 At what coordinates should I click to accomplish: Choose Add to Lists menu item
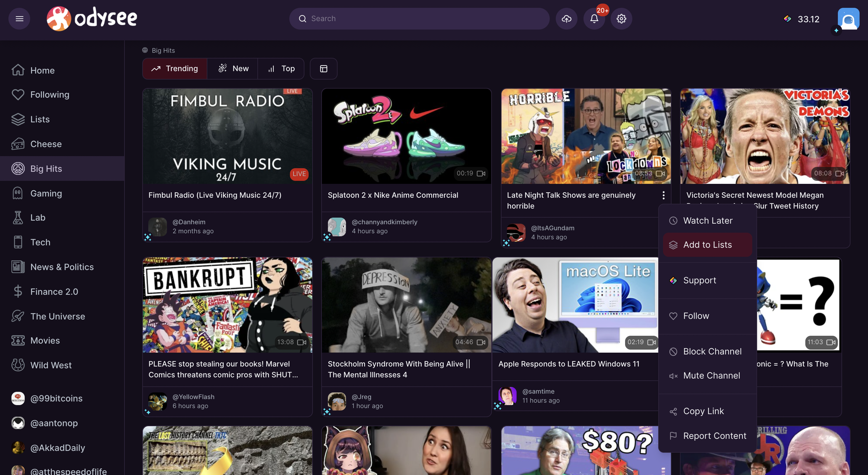coord(707,245)
